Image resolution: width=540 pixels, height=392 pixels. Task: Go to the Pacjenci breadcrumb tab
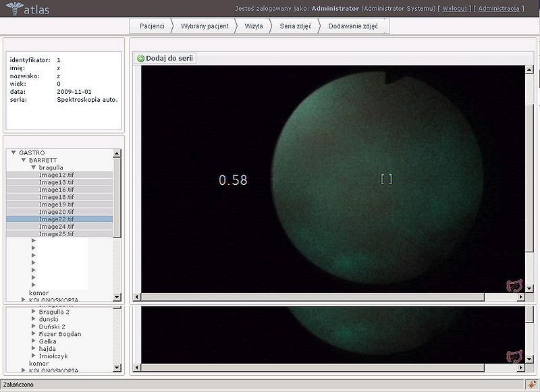(152, 26)
